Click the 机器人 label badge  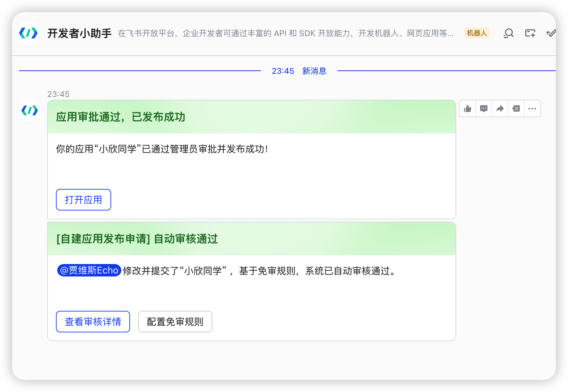(x=477, y=33)
